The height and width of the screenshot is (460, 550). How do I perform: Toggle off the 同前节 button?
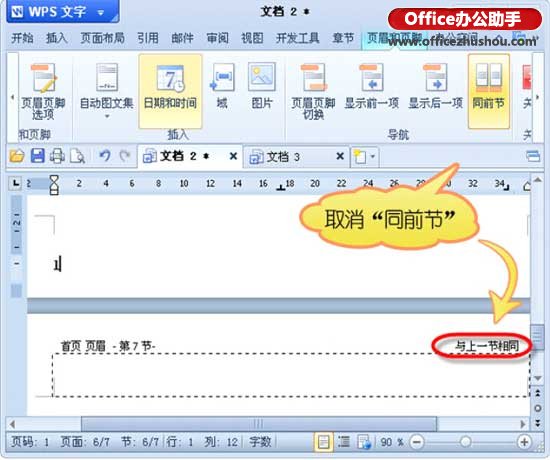pyautogui.click(x=488, y=91)
